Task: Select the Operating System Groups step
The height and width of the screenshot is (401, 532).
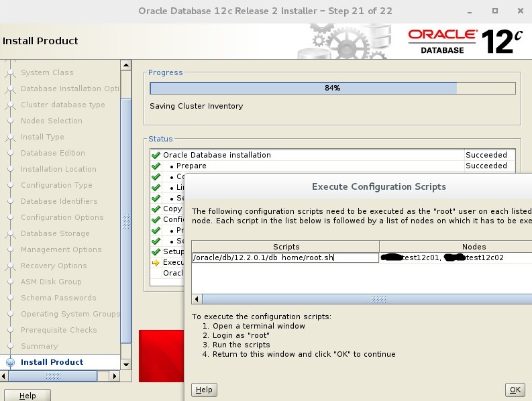Action: coord(70,314)
